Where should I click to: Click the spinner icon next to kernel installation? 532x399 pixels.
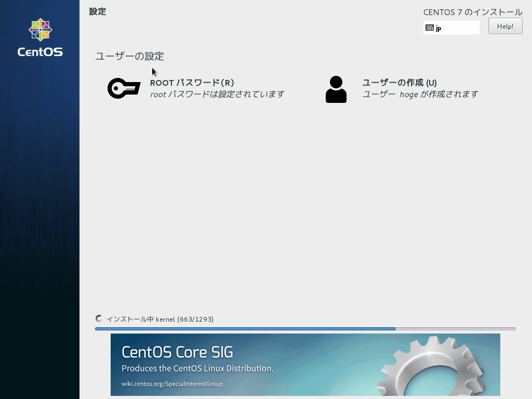(x=98, y=319)
